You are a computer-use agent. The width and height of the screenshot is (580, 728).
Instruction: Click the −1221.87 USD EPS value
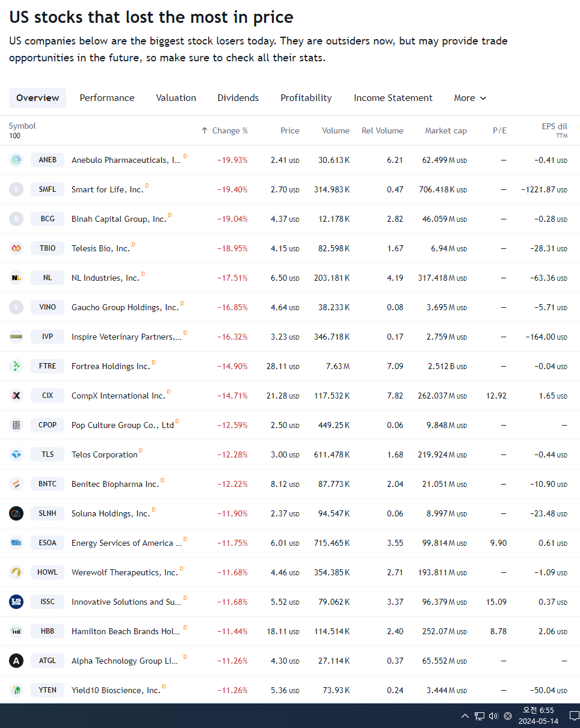click(x=544, y=190)
